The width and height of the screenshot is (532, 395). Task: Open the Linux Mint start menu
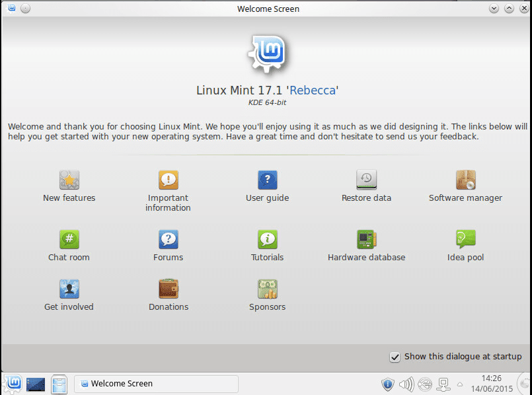(x=13, y=384)
